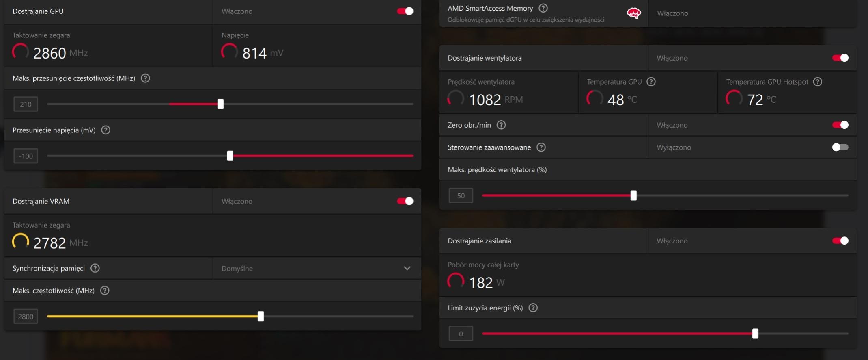This screenshot has width=868, height=360.
Task: Select the max fan speed field showing 50
Action: (x=461, y=196)
